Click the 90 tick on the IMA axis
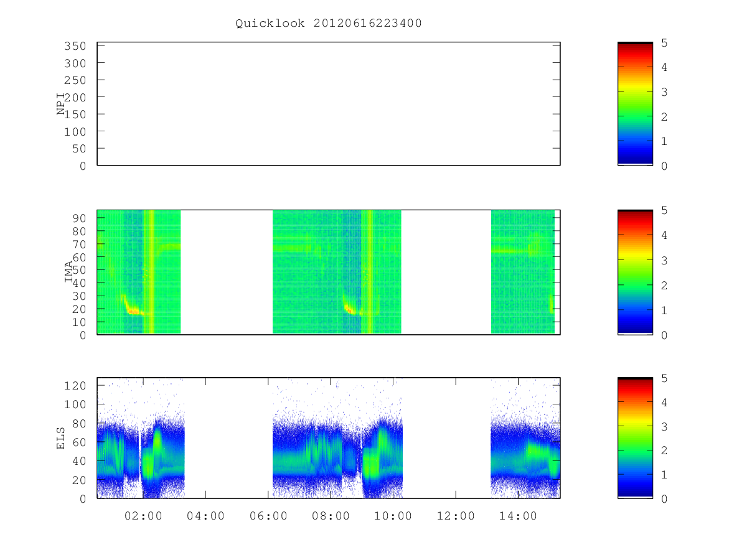This screenshot has width=747, height=560. 78,218
